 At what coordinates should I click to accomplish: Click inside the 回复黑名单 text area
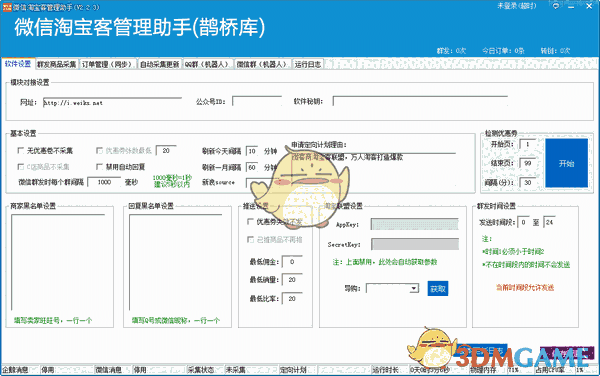[176, 262]
